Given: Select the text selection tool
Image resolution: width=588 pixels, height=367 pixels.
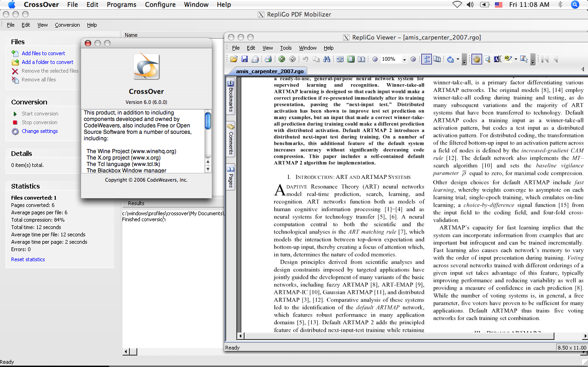Looking at the screenshot, I should coord(498,59).
